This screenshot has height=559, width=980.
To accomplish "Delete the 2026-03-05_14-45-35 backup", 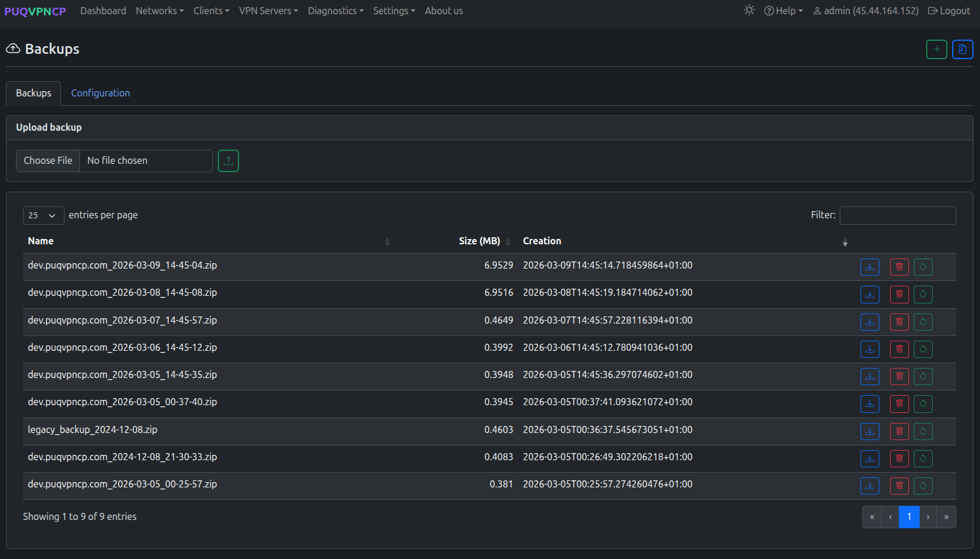I will coord(899,376).
